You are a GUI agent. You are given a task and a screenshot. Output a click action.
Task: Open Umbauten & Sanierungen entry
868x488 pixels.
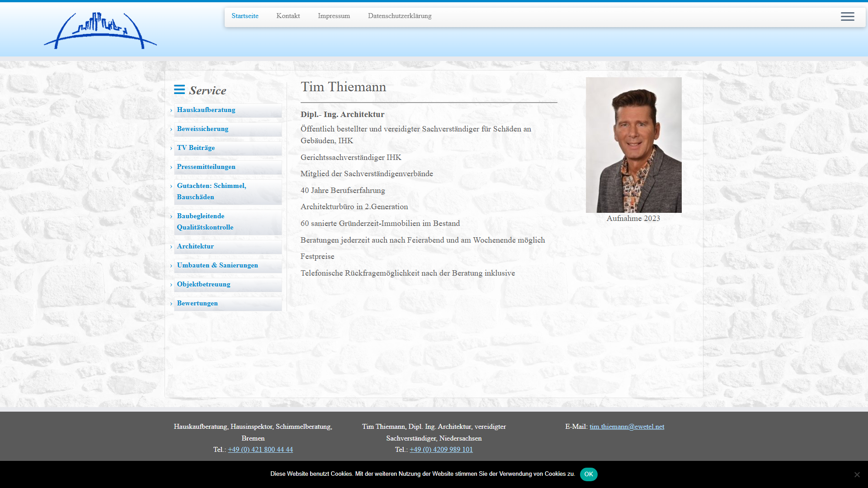[x=228, y=266]
